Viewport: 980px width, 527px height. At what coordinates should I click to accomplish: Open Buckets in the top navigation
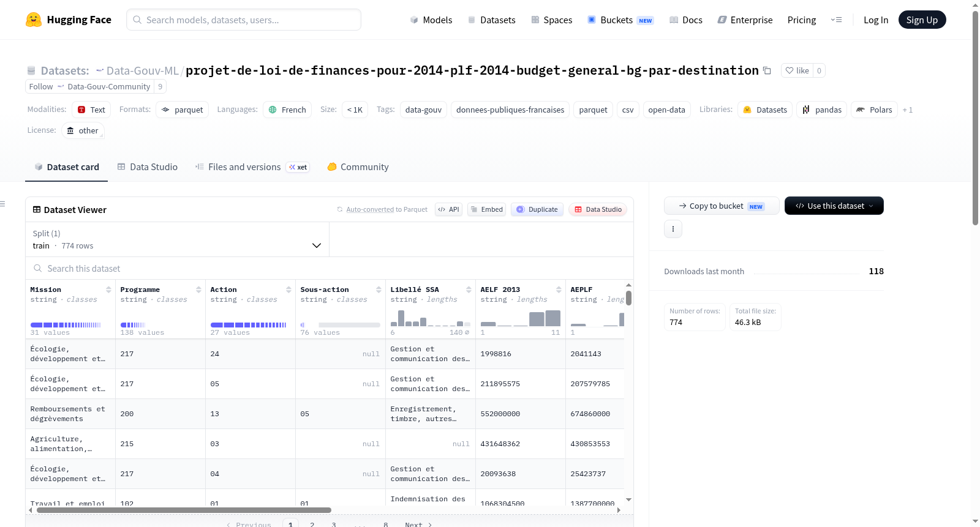tap(621, 20)
